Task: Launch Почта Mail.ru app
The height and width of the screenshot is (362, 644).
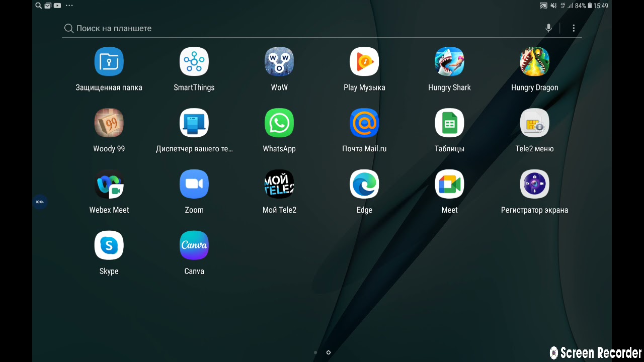Action: point(364,123)
